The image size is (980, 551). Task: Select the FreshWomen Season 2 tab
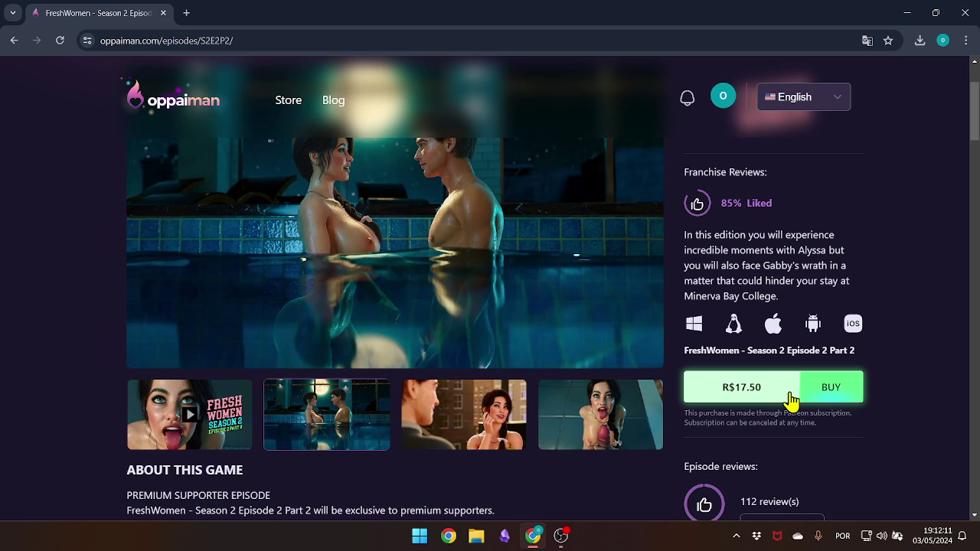point(100,13)
